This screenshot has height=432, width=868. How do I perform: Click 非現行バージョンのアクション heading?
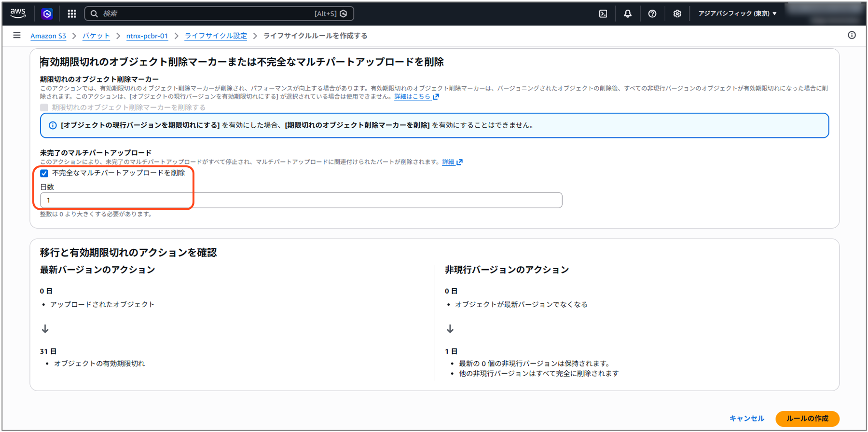click(x=507, y=270)
